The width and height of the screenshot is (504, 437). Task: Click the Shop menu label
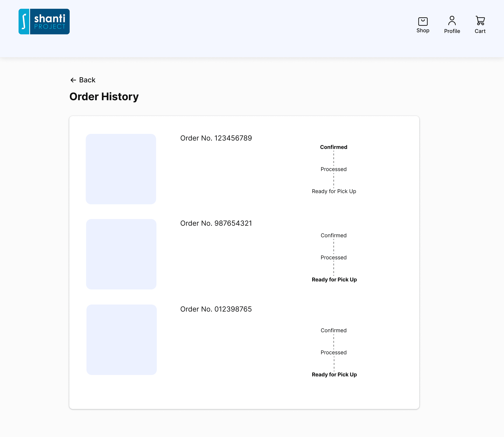[423, 30]
